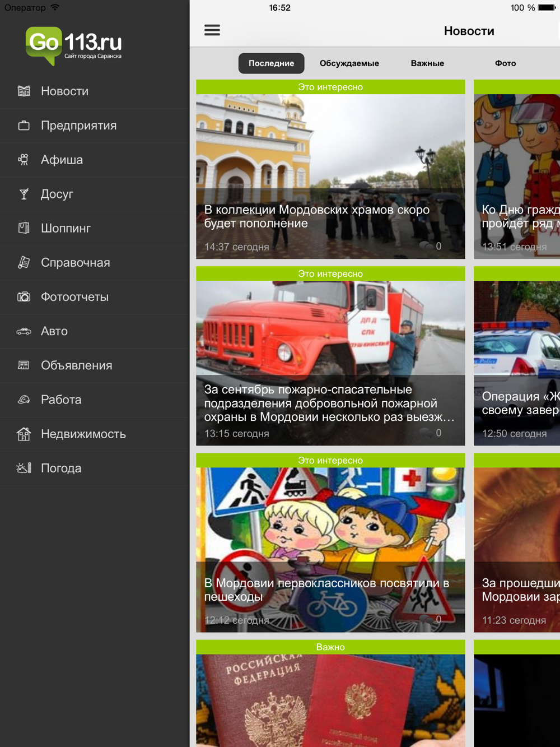Viewport: 560px width, 747px height.
Task: Tap 'Это интересно' label above fire truck article
Action: click(330, 273)
